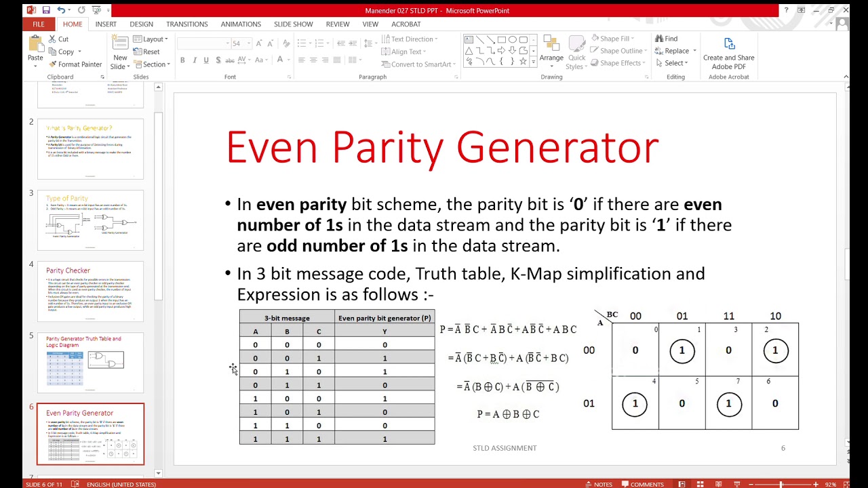Toggle Strikethrough formatting
The width and height of the screenshot is (868, 488).
230,60
